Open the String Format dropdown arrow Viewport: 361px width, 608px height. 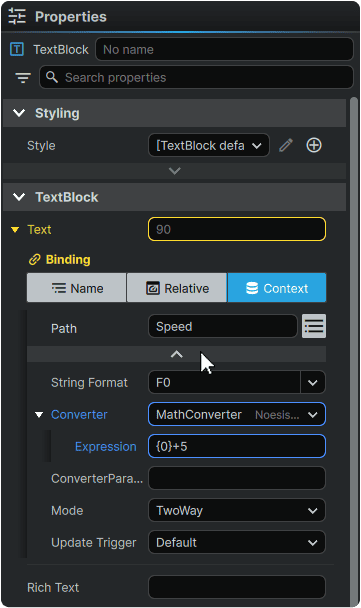tap(313, 383)
